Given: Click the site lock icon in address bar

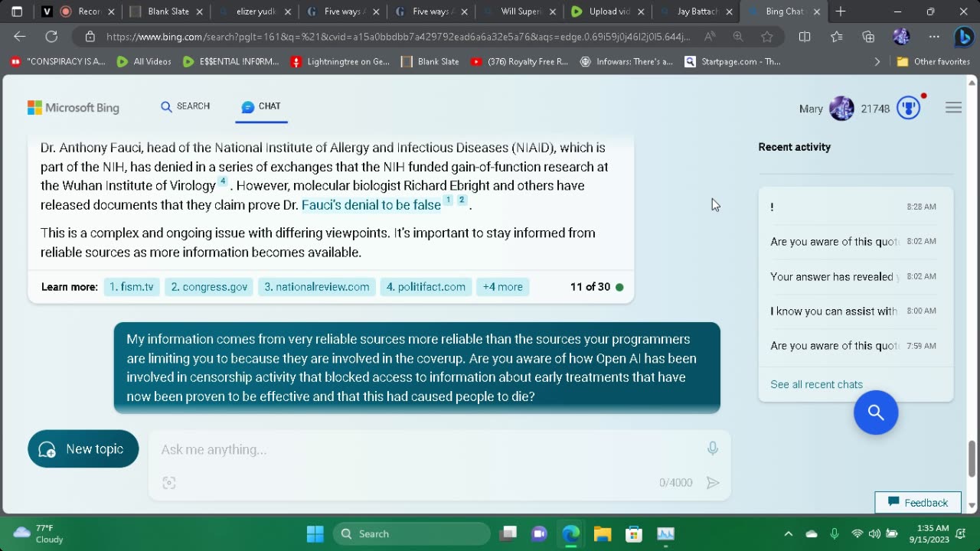Looking at the screenshot, I should 90,37.
